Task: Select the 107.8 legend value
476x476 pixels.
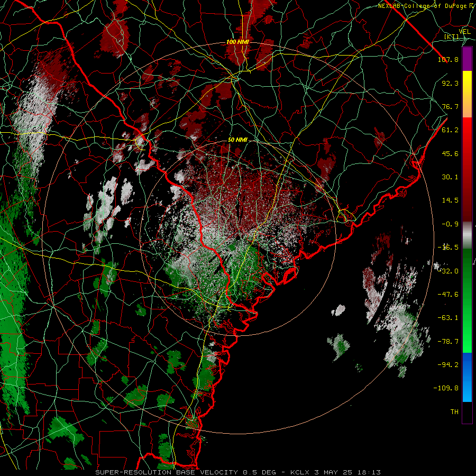Action: click(448, 59)
